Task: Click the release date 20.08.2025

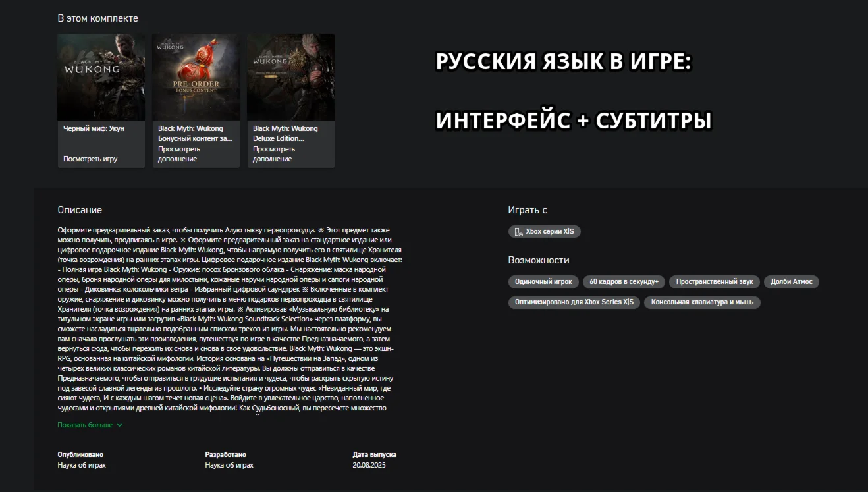Action: [x=369, y=465]
